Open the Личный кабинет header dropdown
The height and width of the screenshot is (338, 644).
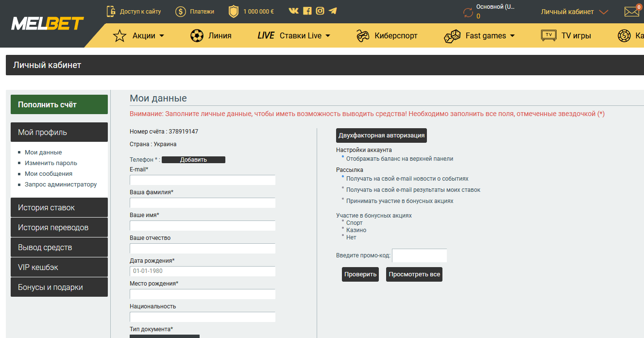pos(575,12)
